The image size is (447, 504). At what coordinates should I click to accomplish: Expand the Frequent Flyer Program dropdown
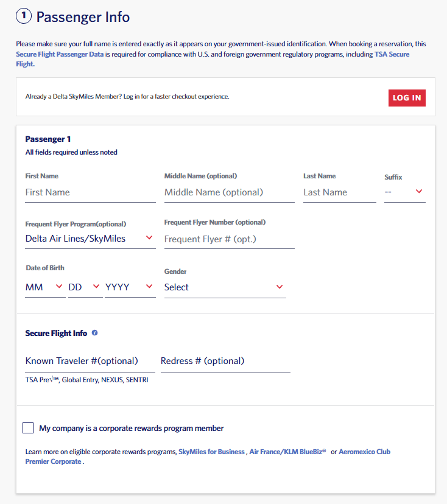tap(90, 239)
